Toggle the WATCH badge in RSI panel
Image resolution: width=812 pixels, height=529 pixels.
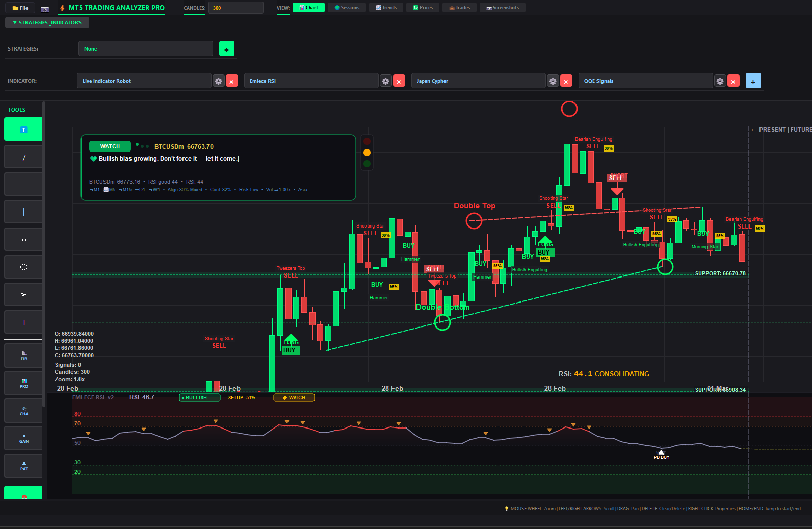coord(294,398)
